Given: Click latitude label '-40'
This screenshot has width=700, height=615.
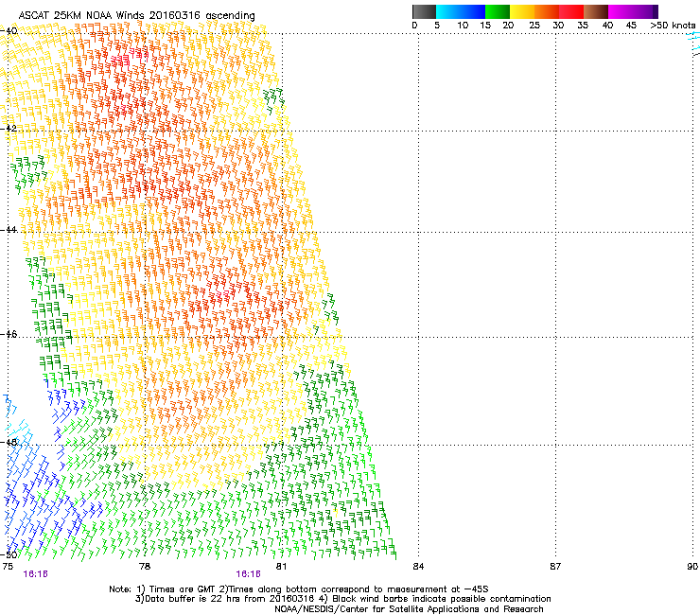Looking at the screenshot, I should pyautogui.click(x=9, y=31).
